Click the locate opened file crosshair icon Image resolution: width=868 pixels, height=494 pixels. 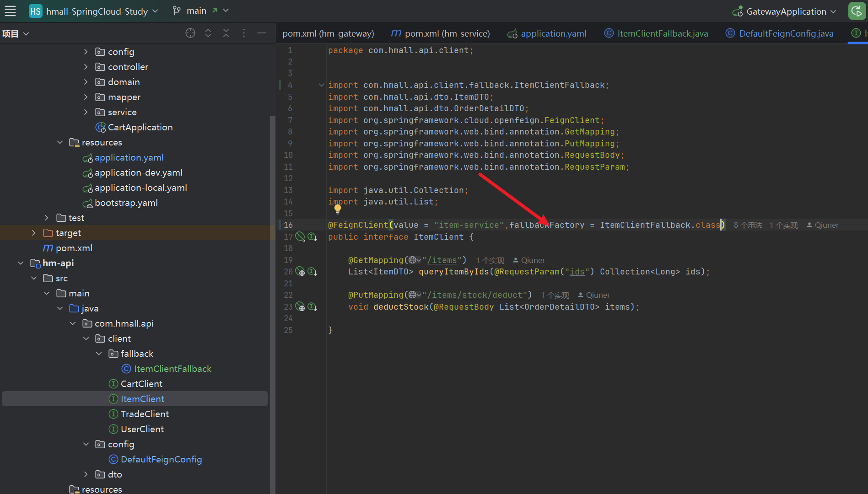coord(190,33)
